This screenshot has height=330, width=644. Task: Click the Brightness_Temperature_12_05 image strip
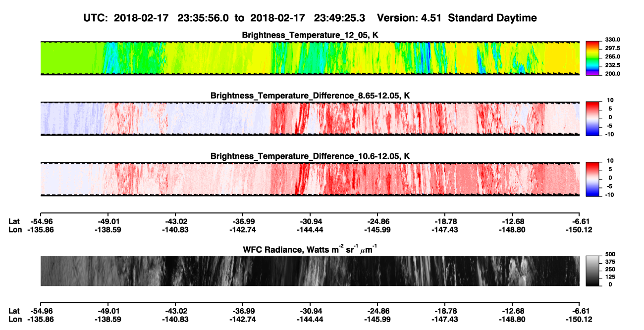click(x=310, y=58)
